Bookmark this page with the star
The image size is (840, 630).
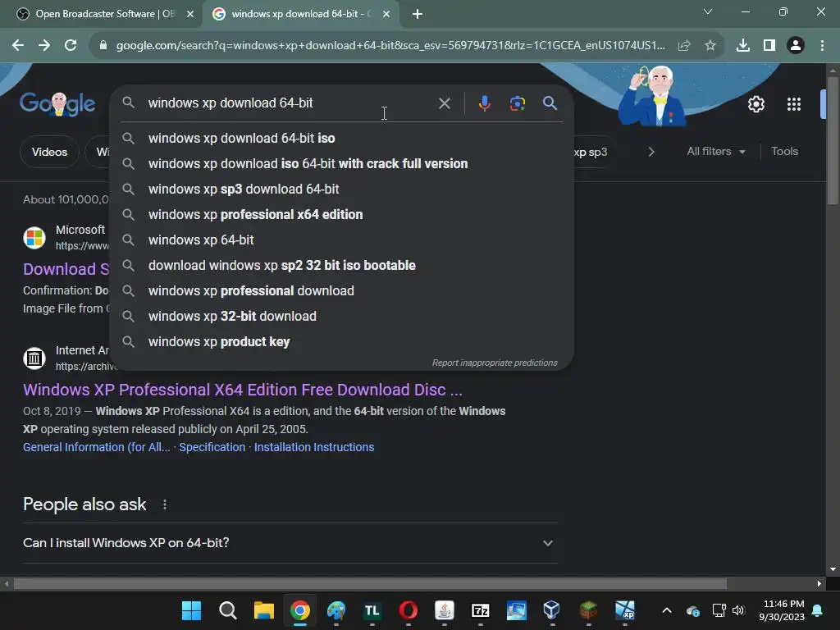pos(710,46)
